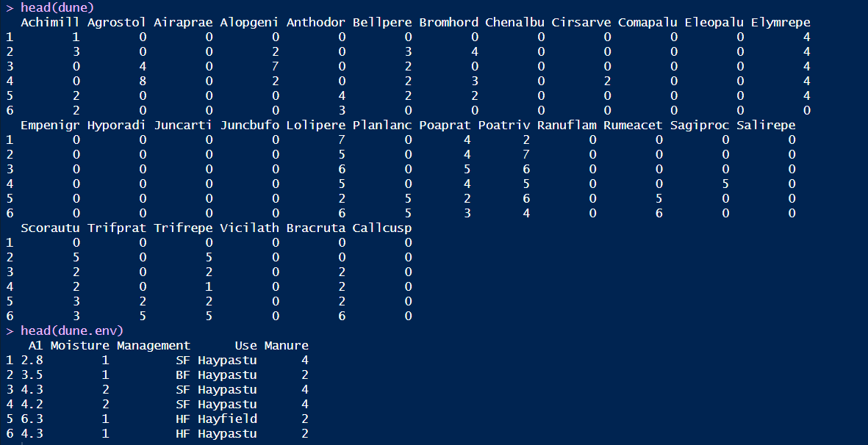
Task: Select the BF management value
Action: click(183, 375)
